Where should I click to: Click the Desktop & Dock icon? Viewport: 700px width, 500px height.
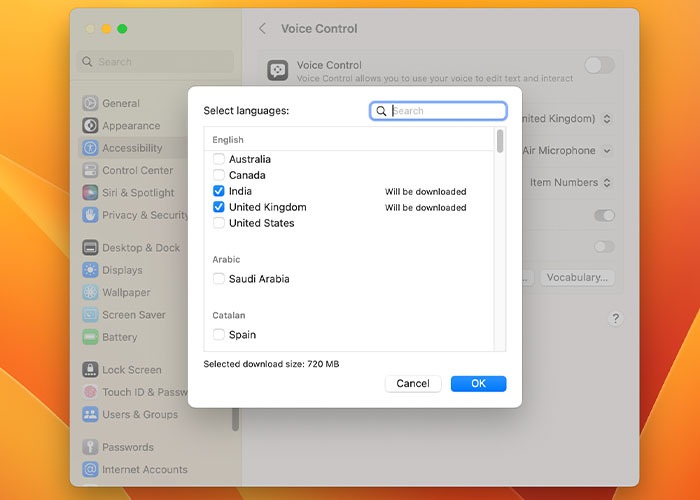point(90,247)
